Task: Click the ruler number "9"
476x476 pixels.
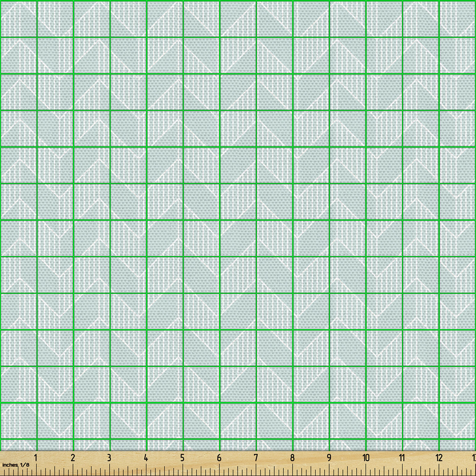Action: [x=329, y=458]
